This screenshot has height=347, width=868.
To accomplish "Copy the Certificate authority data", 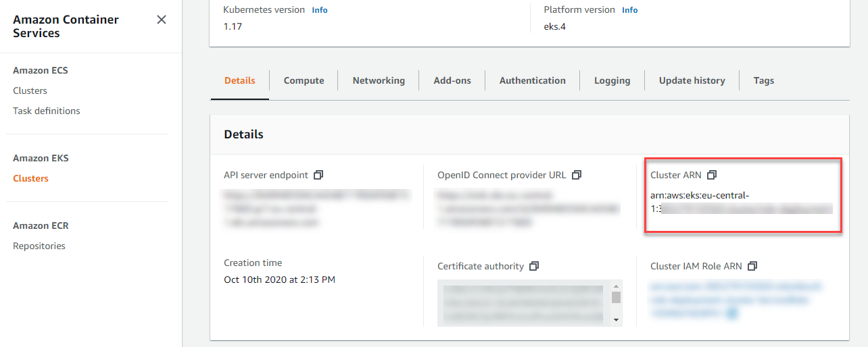I will [x=534, y=266].
